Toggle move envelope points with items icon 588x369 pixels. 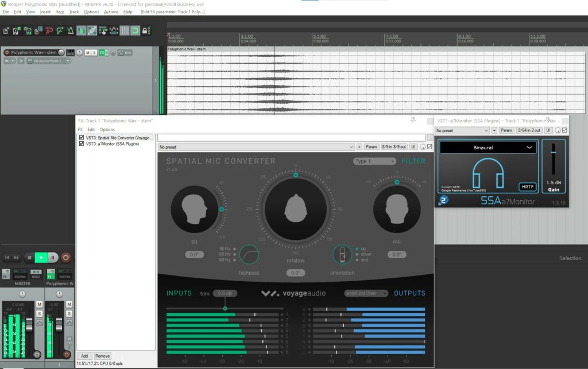point(114,31)
